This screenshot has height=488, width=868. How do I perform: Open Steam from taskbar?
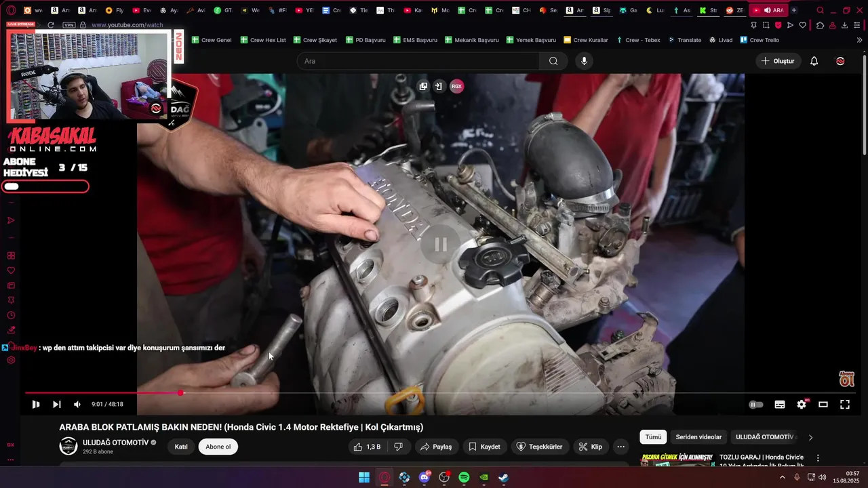503,477
